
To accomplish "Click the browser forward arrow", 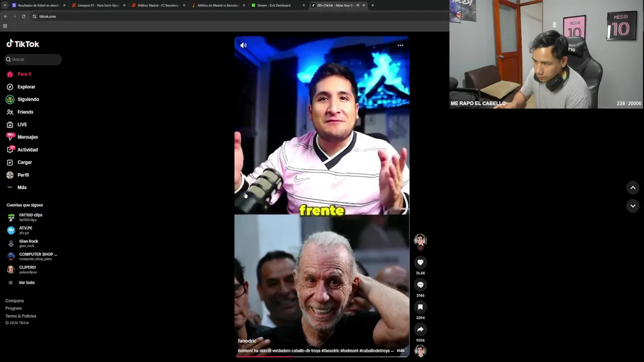I will [14, 16].
